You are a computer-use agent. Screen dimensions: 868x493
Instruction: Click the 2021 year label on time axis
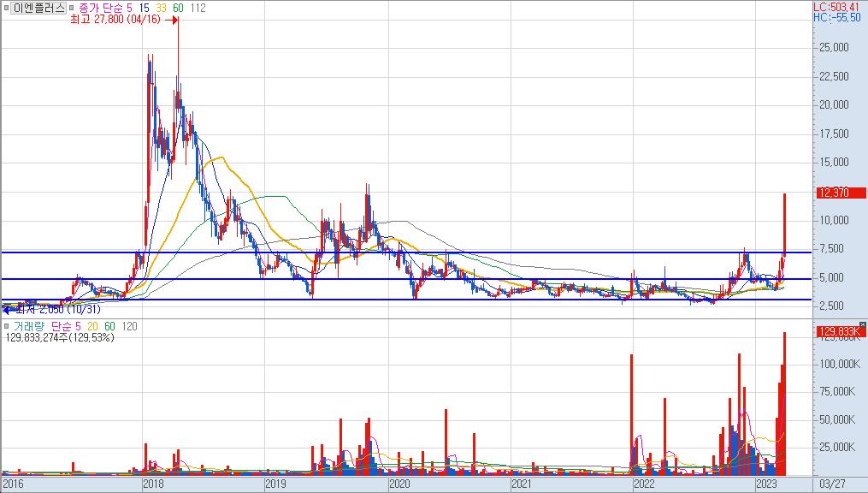tap(522, 484)
